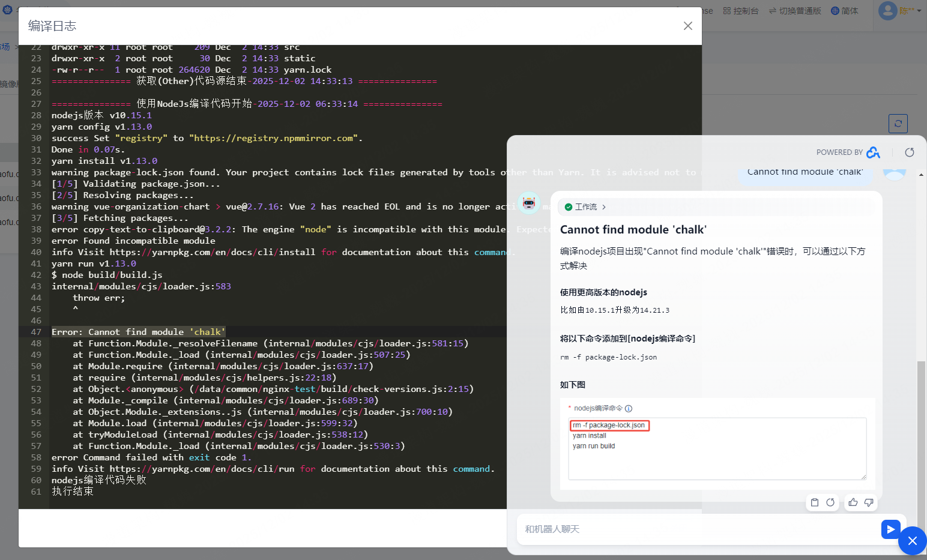Click 切换普通版 to switch version
The height and width of the screenshot is (560, 927).
(x=795, y=11)
